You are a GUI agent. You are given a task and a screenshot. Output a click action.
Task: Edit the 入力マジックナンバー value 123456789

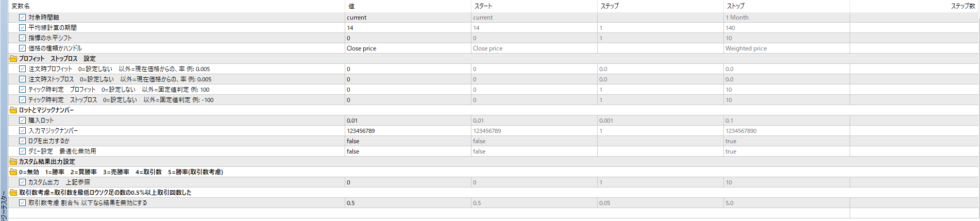(408, 131)
